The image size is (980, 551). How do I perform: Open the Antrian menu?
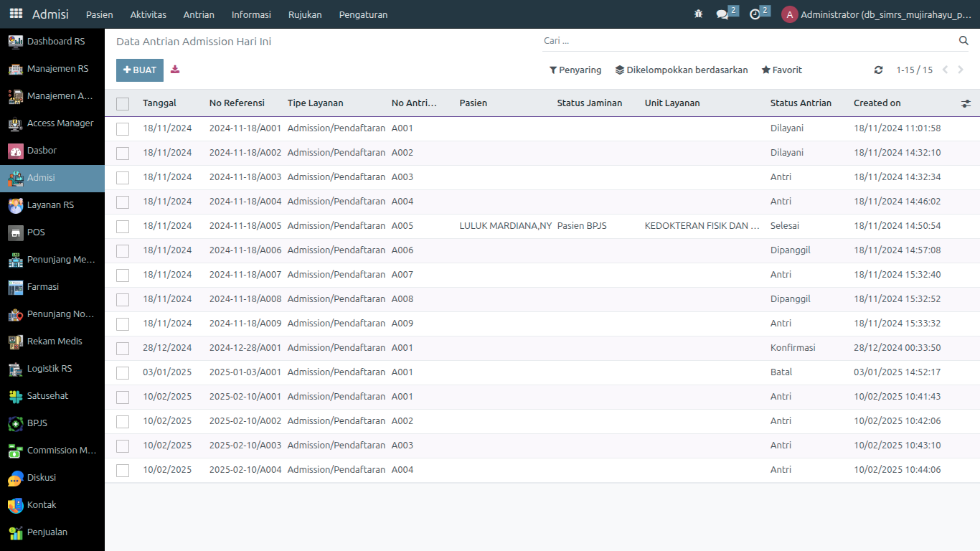(199, 14)
